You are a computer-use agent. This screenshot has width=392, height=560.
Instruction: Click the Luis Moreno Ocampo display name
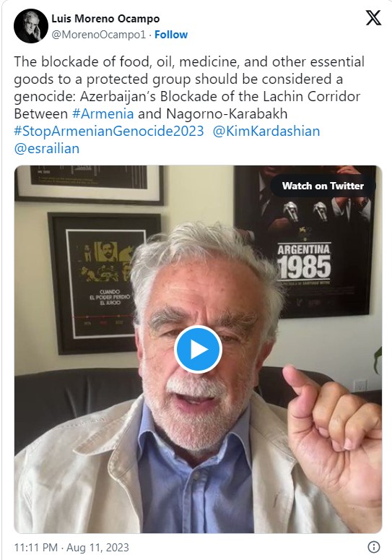tap(105, 19)
